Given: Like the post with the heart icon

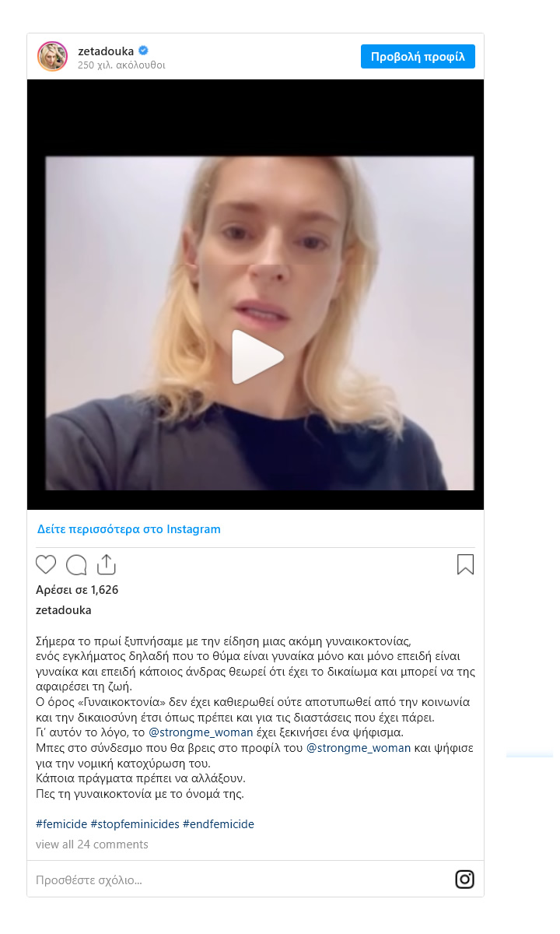Looking at the screenshot, I should [x=46, y=565].
